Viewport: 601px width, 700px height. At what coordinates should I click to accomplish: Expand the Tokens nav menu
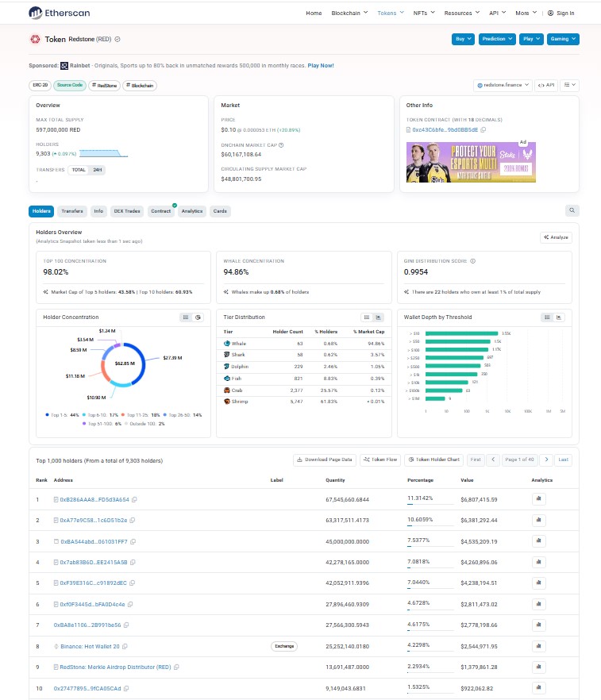pos(391,13)
